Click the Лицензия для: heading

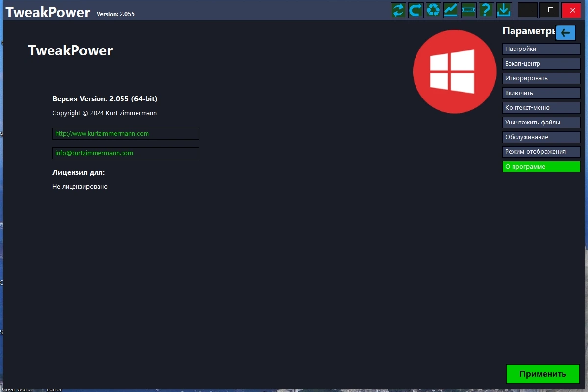point(79,172)
